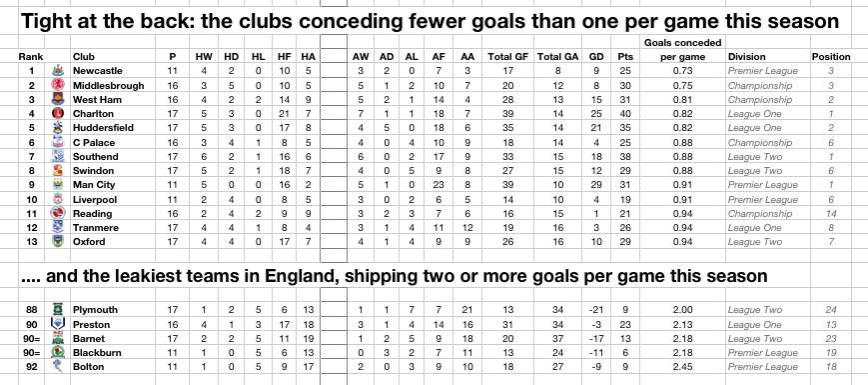
Task: Select Charlton's 40 points cell
Action: (x=625, y=114)
